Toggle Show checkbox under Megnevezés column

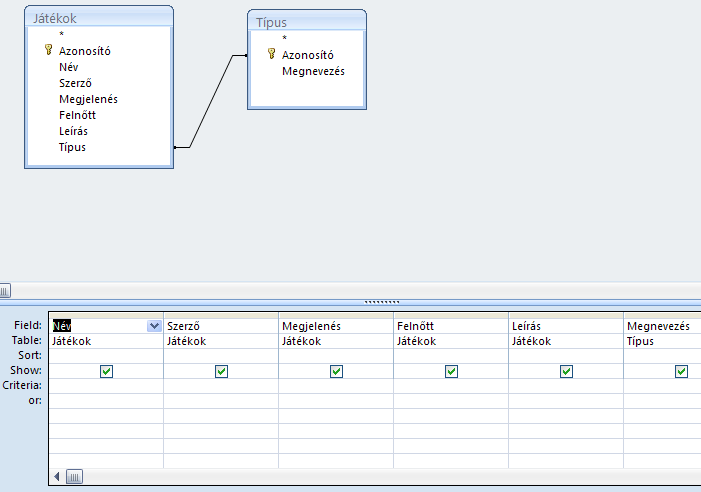coord(681,371)
